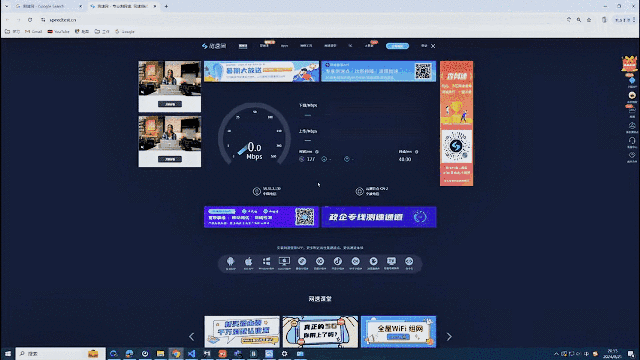Open the highlighted first navigation menu item

[243, 46]
